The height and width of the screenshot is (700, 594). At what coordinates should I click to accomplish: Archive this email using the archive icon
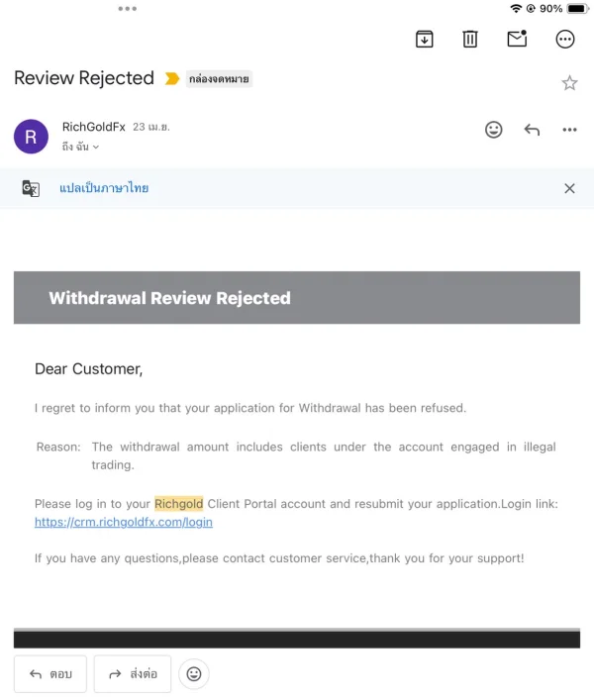pos(424,39)
